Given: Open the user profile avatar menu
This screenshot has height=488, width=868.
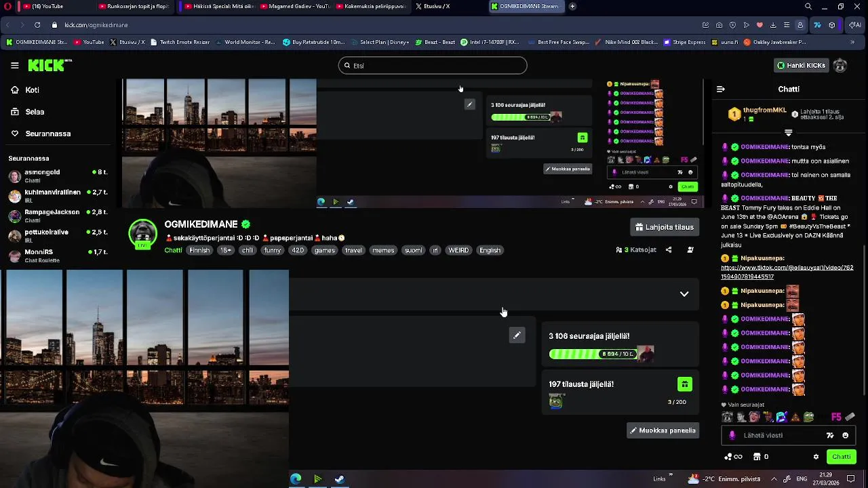Looking at the screenshot, I should [840, 65].
